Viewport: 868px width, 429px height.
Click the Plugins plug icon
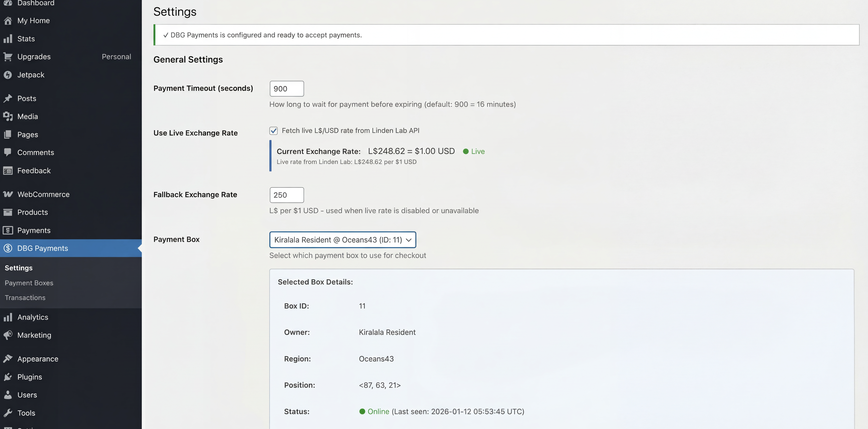tap(8, 377)
